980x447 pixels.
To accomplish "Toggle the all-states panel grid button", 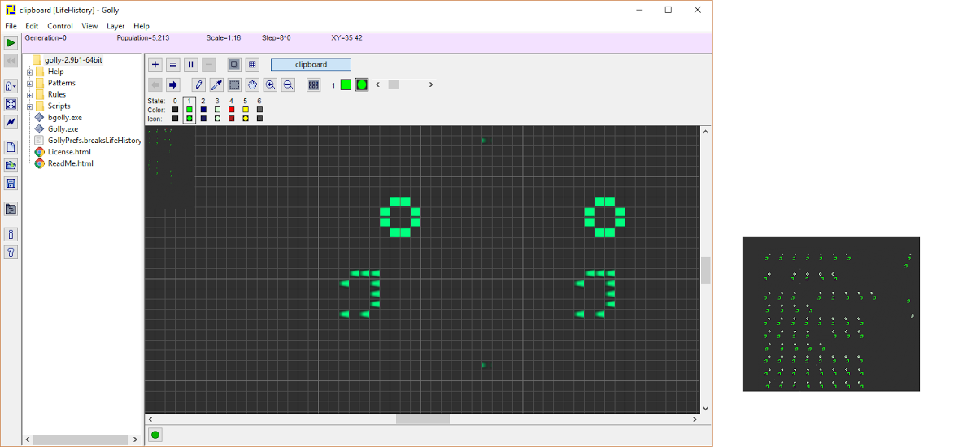I will click(x=314, y=85).
